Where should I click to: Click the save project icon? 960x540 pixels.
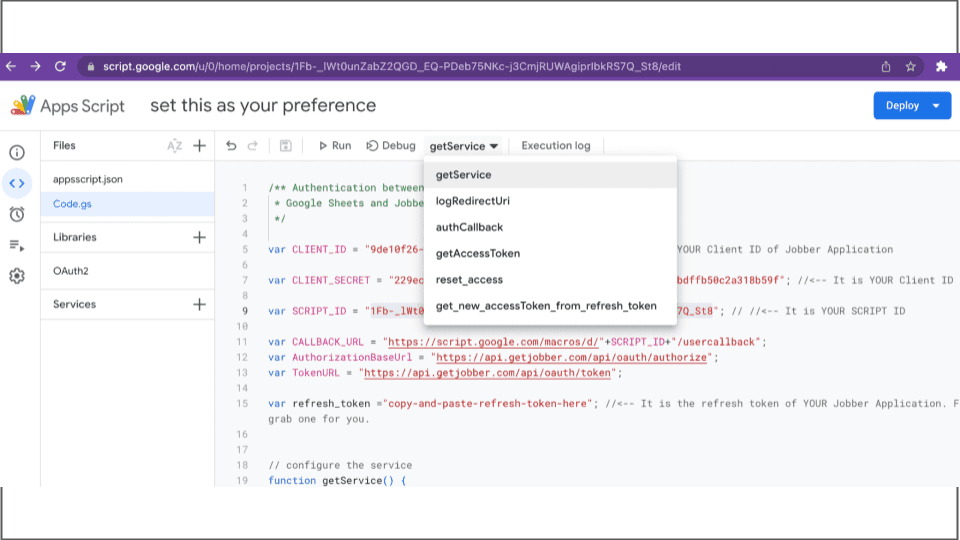click(x=285, y=146)
